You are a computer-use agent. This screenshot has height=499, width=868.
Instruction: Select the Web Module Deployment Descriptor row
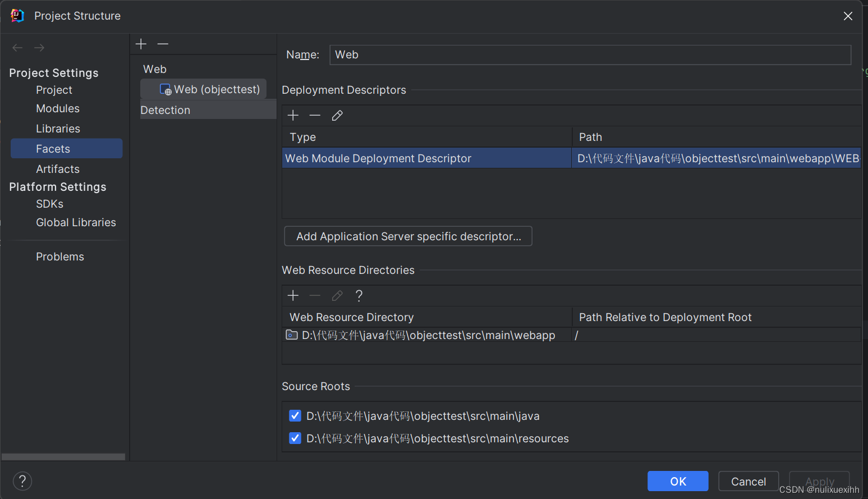point(571,158)
